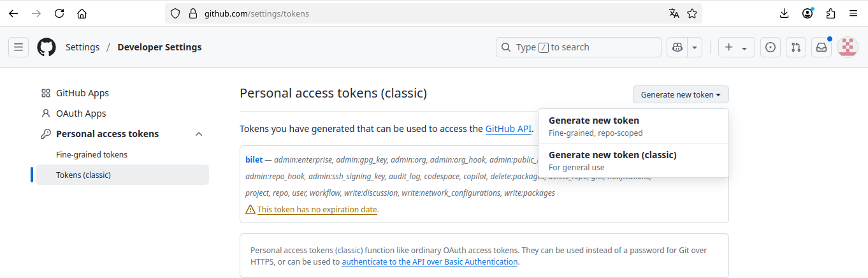
Task: Click the browser reload button
Action: click(59, 13)
